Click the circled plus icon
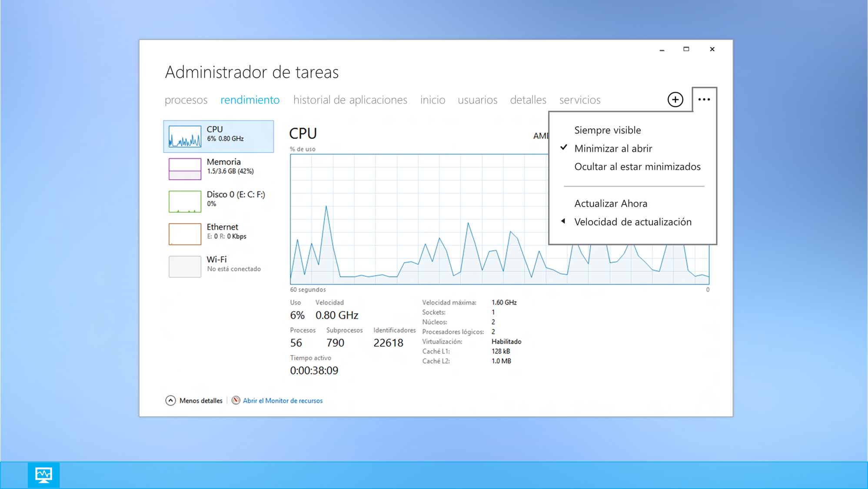 click(x=675, y=100)
